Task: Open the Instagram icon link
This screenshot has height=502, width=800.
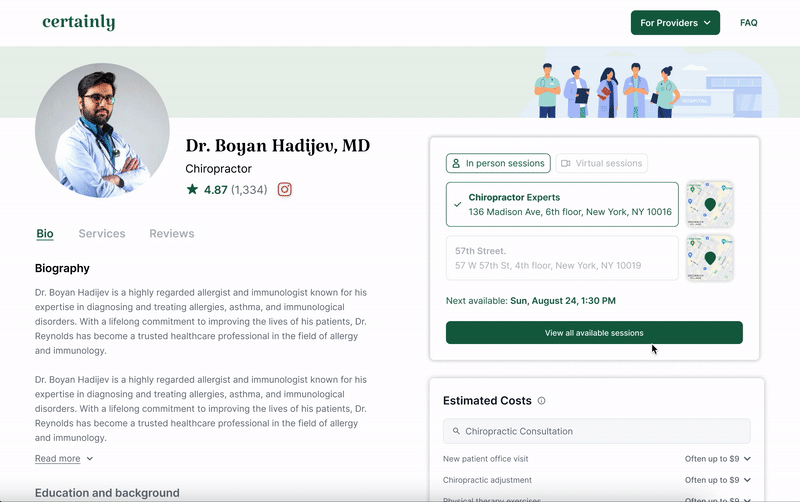Action: click(285, 189)
